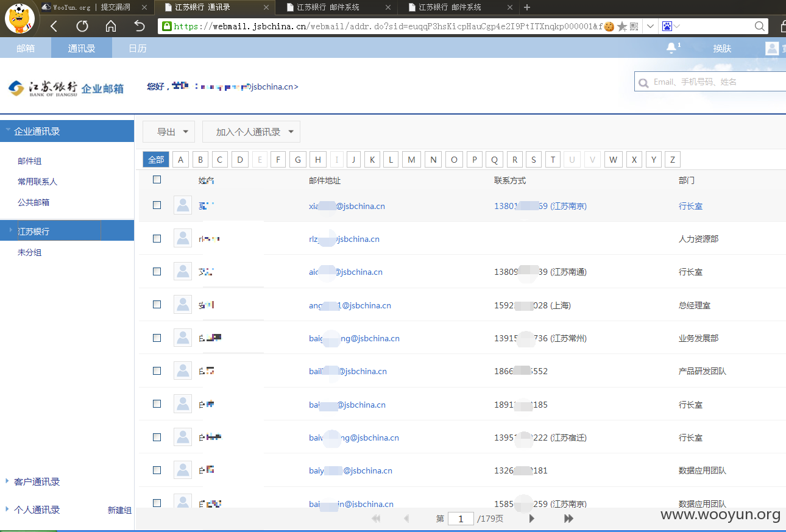Open 公共邮箱 in sidebar
This screenshot has width=786, height=532.
(x=34, y=202)
